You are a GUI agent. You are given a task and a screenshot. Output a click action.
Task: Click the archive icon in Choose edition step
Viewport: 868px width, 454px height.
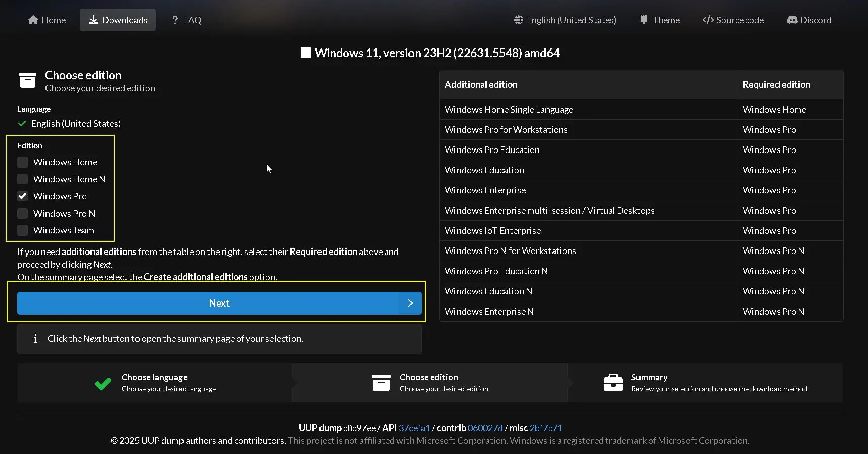coord(381,383)
